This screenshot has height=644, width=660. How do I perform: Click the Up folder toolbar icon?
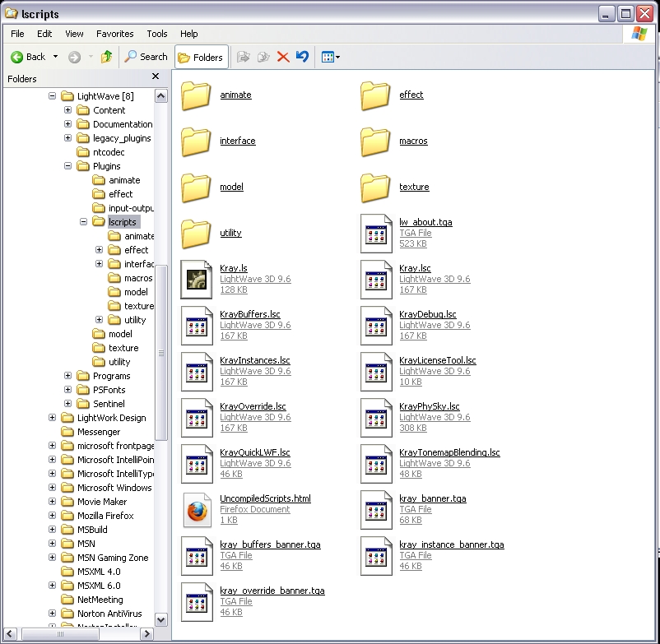[x=106, y=57]
